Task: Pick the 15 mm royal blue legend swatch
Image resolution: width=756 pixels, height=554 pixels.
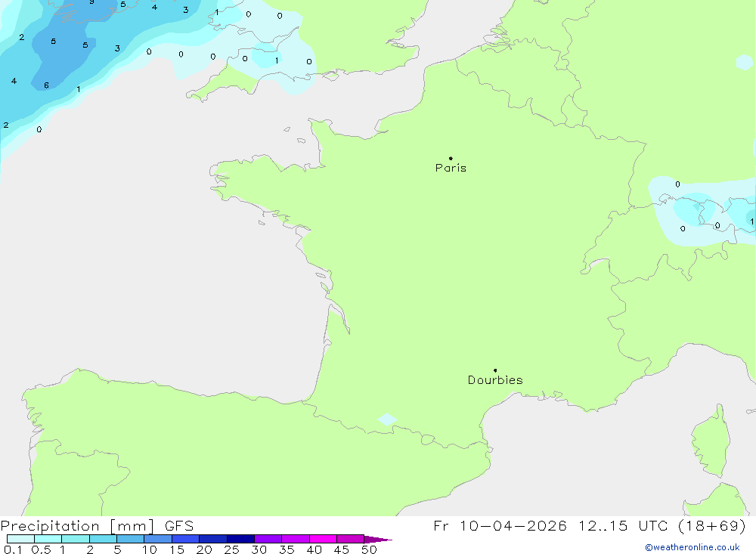Action: (x=185, y=539)
